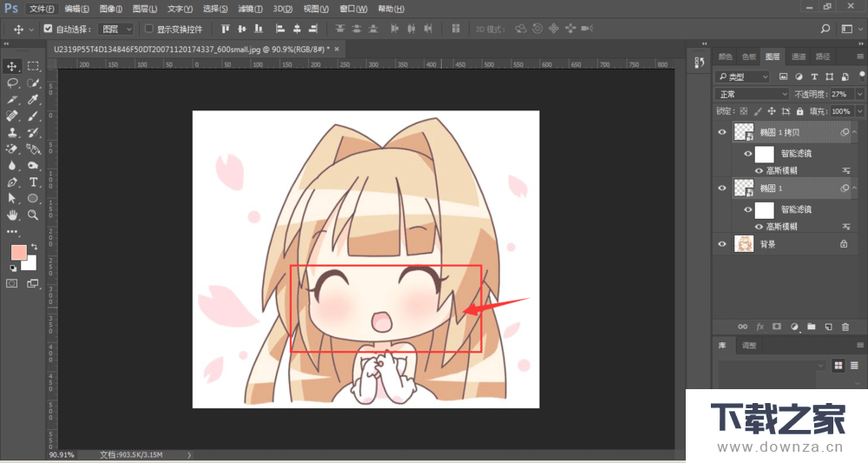The image size is (868, 463).
Task: Click the foreground color swatch
Action: tap(17, 253)
